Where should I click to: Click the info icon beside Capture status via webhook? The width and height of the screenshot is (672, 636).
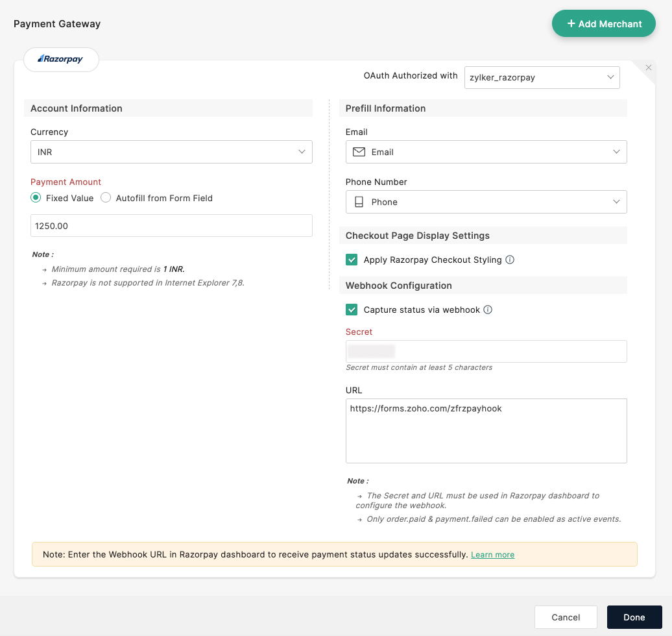(488, 310)
